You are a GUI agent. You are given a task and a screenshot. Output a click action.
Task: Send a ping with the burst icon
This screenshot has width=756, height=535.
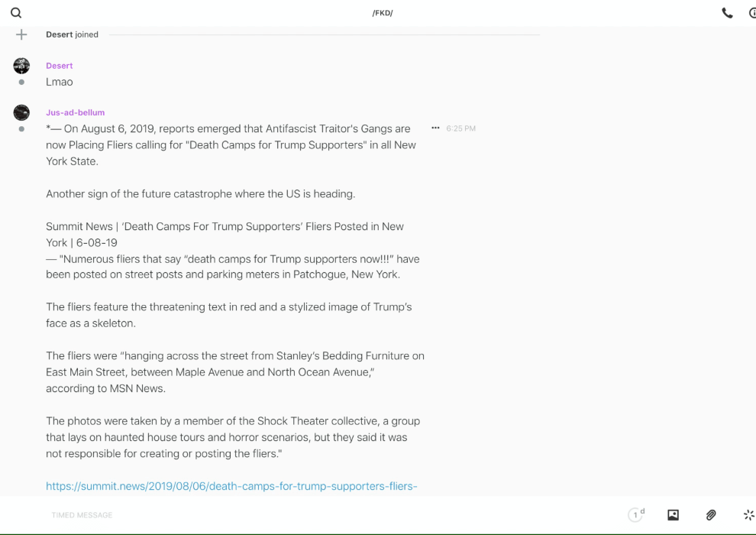point(748,515)
